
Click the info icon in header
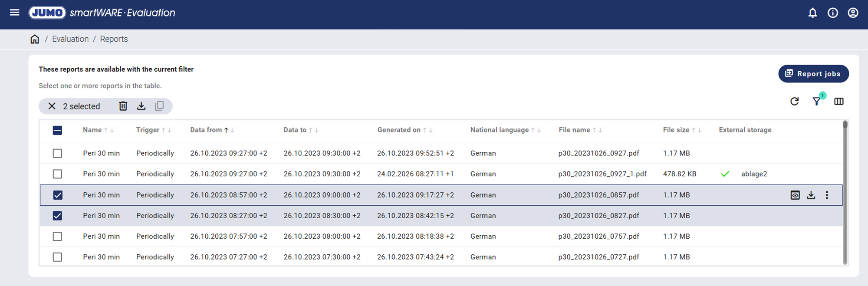pos(832,13)
